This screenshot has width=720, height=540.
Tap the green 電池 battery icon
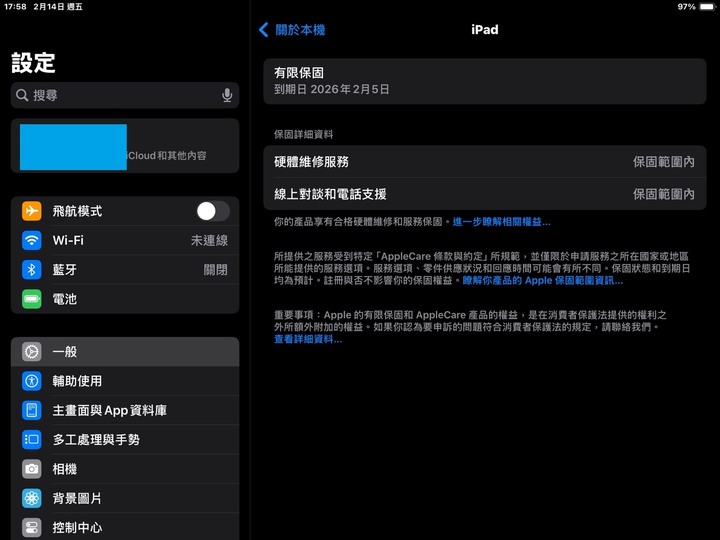pyautogui.click(x=32, y=299)
